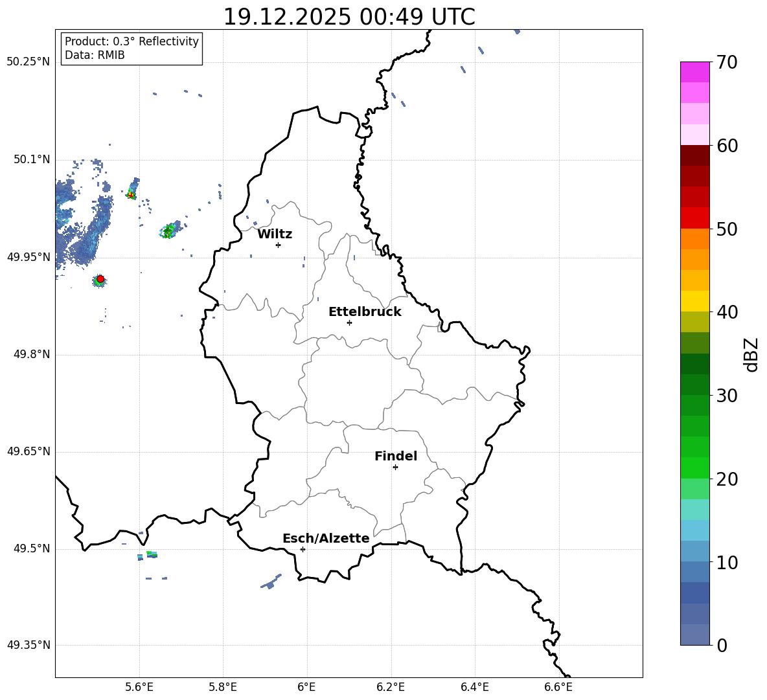Click the cross marker below Ettelbruck
This screenshot has width=767, height=700.
pyautogui.click(x=349, y=322)
